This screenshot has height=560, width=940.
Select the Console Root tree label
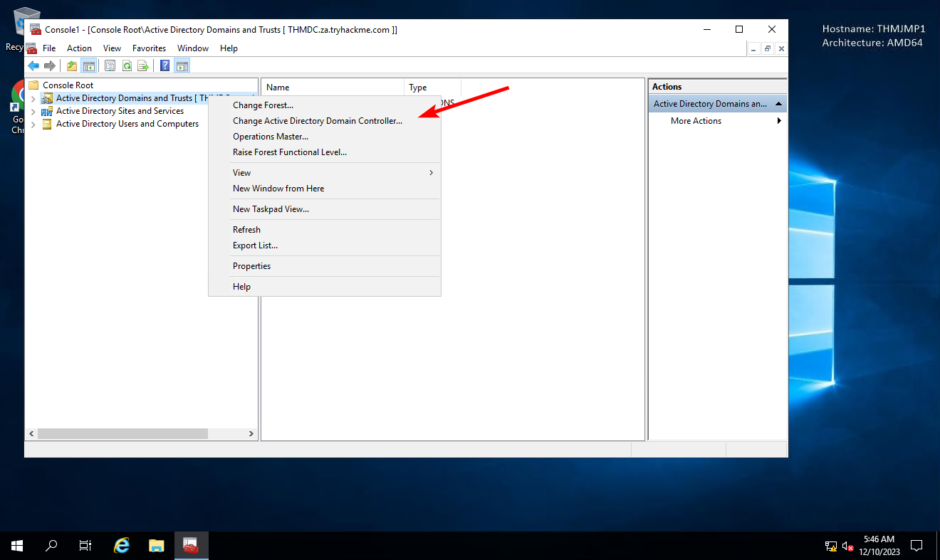pyautogui.click(x=68, y=85)
